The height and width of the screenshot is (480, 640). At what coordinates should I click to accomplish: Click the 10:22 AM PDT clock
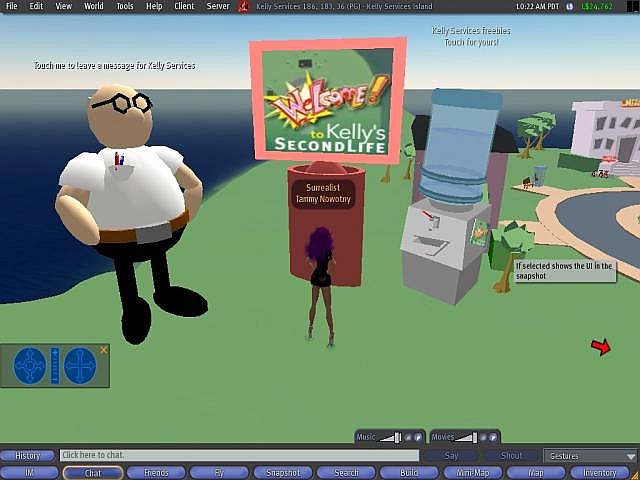[537, 7]
